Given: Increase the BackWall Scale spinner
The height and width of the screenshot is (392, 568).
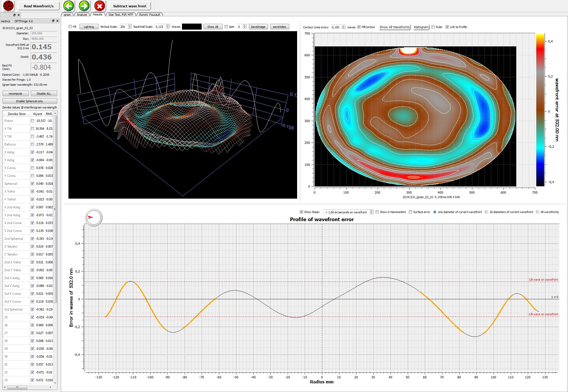Looking at the screenshot, I should [x=168, y=25].
